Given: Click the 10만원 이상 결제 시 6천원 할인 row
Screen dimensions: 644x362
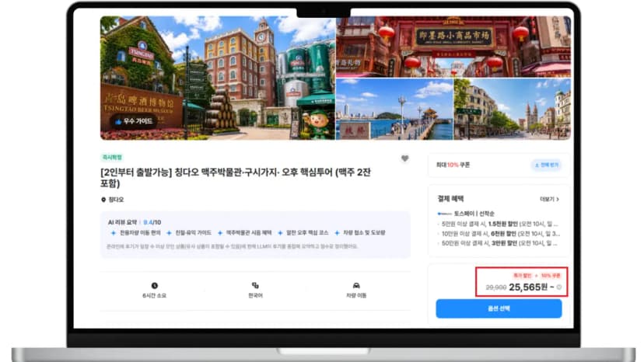Looking at the screenshot, I should (x=500, y=234).
